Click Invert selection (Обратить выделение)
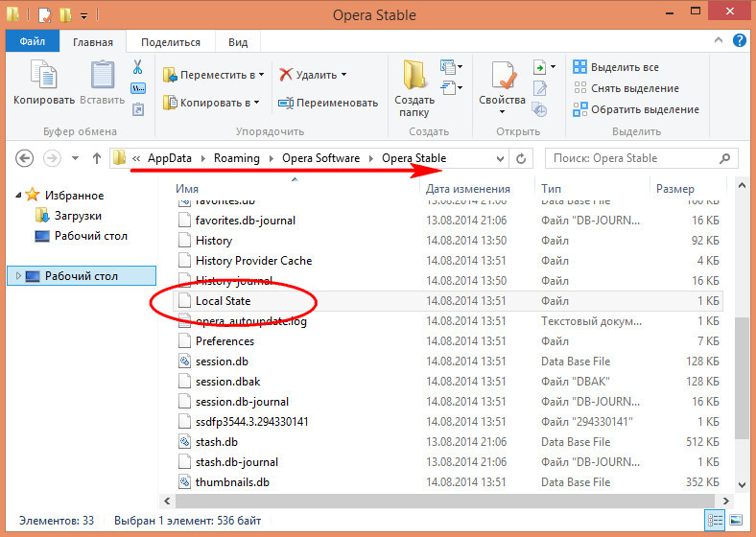Viewport: 756px width, 537px height. 636,109
